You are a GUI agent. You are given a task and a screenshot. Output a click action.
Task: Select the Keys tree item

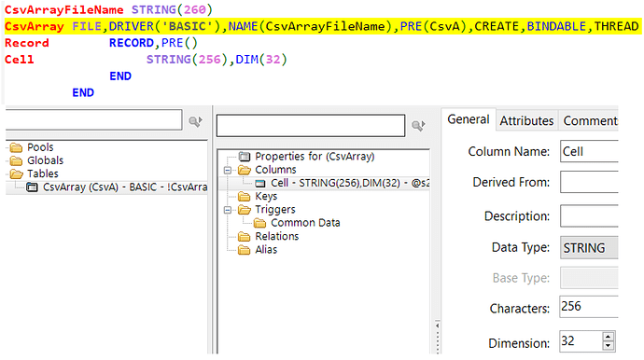coord(266,196)
